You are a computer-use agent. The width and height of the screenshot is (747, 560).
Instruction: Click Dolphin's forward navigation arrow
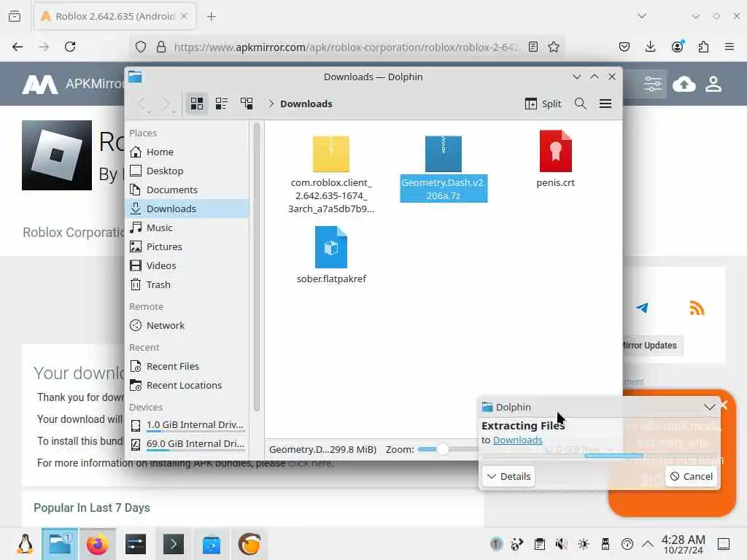point(166,104)
